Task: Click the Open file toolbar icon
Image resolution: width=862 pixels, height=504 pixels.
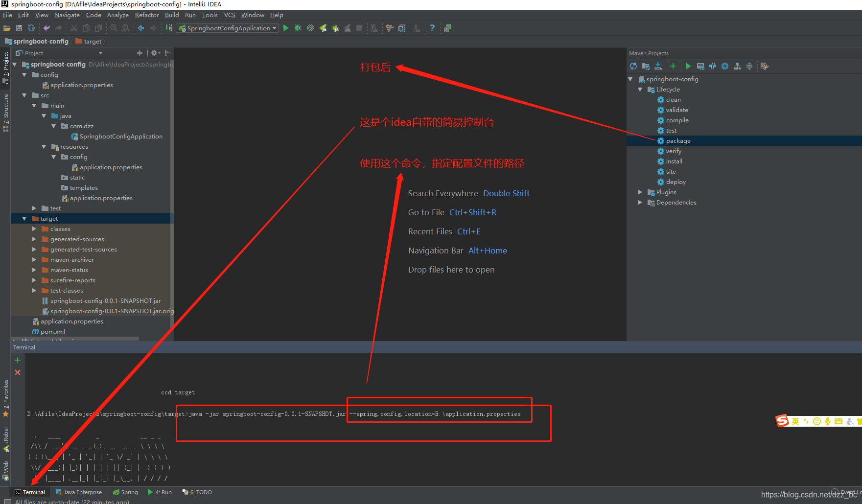Action: point(7,28)
